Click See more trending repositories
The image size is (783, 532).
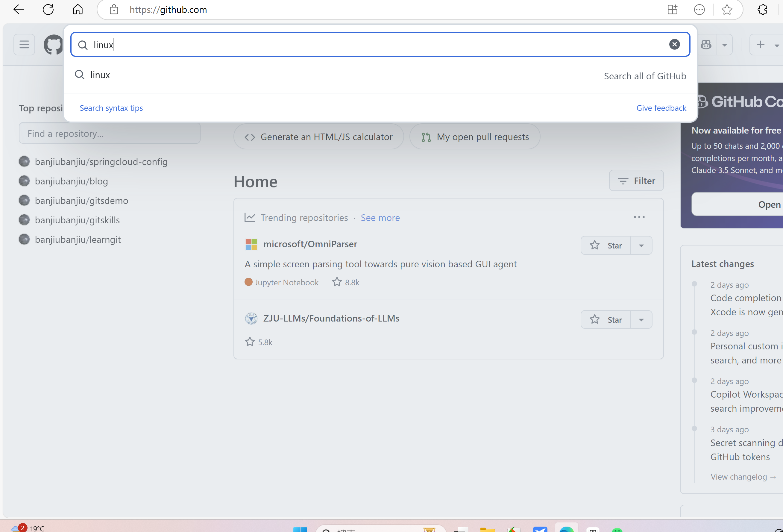click(x=380, y=218)
